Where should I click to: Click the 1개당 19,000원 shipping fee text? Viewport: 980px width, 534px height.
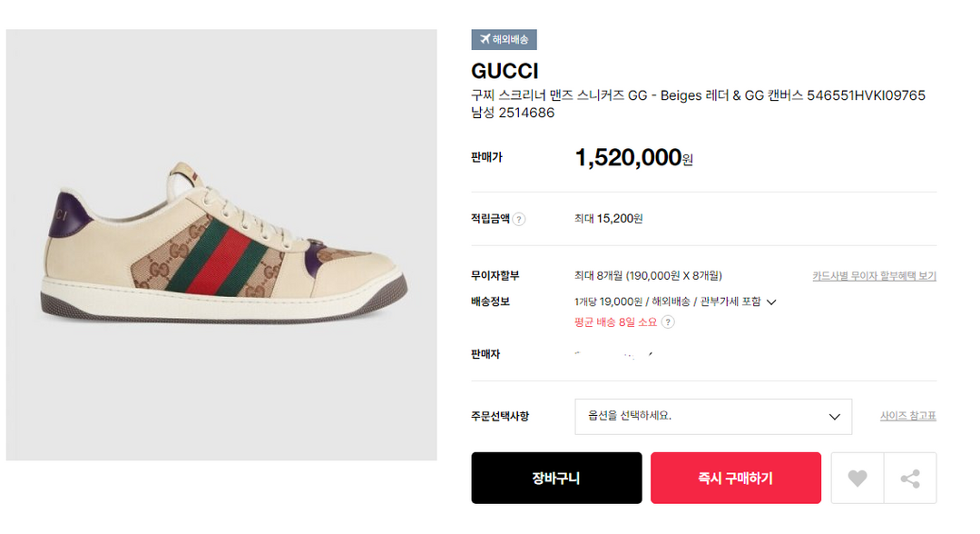point(608,302)
